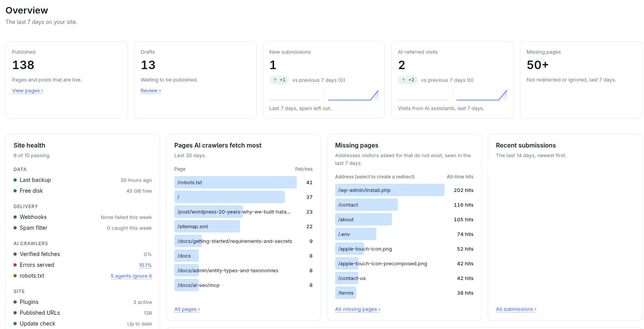This screenshot has width=644, height=329.
Task: Click the /robots.txt crawler page row
Action: click(x=244, y=183)
